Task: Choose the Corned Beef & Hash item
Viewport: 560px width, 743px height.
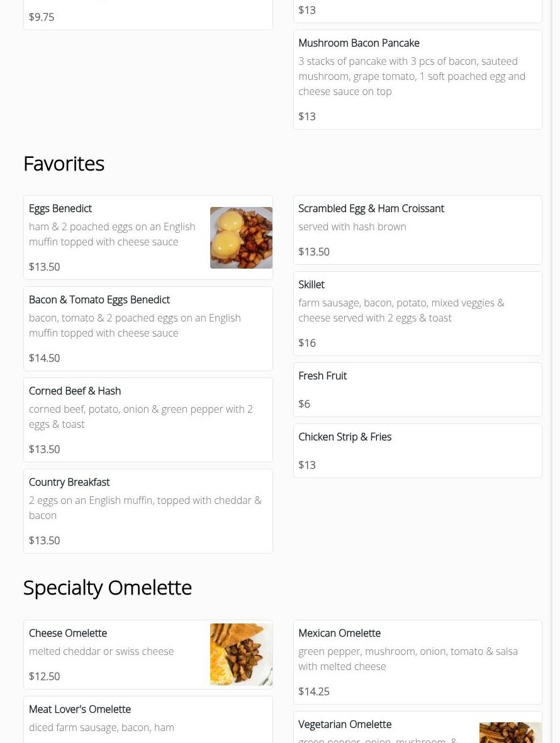Action: point(148,420)
